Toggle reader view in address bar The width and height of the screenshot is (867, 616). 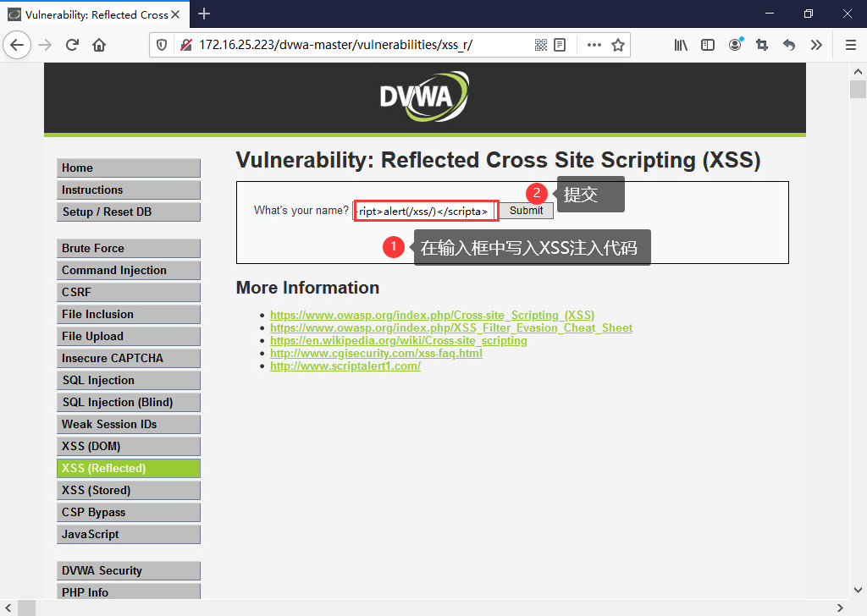[560, 45]
